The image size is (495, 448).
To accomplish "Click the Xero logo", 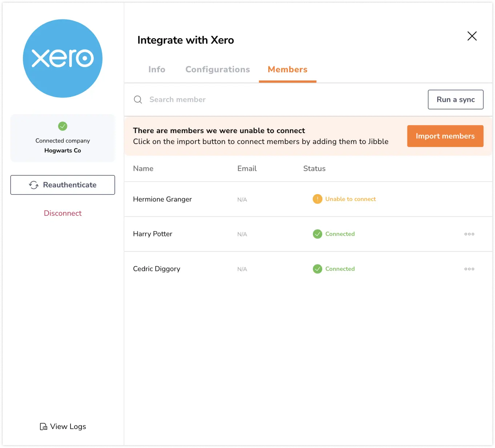I will click(x=63, y=59).
